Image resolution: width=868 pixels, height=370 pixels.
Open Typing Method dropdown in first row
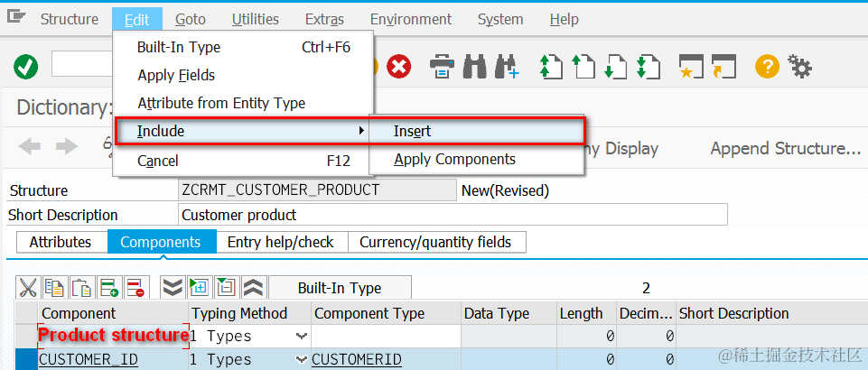301,337
